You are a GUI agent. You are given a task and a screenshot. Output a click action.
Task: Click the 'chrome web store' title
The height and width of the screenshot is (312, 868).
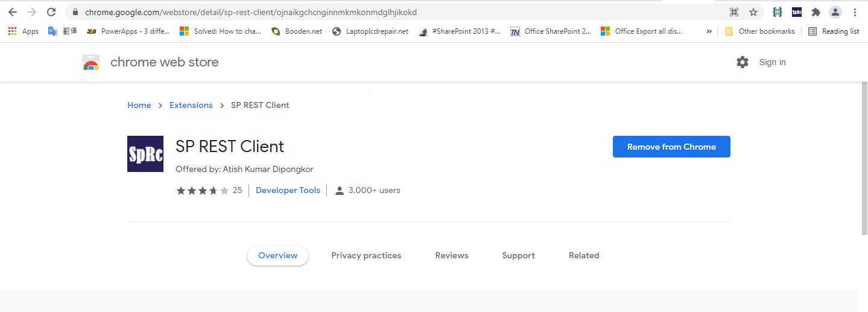(x=165, y=62)
